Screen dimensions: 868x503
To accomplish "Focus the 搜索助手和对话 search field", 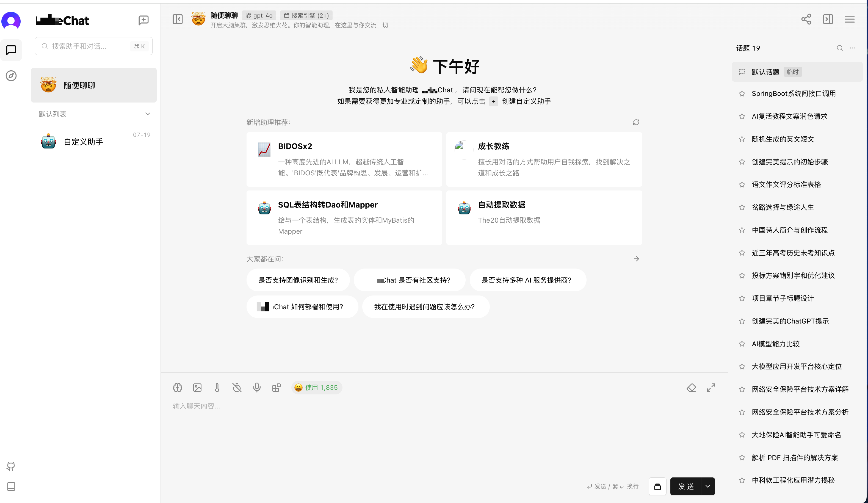I will point(90,46).
